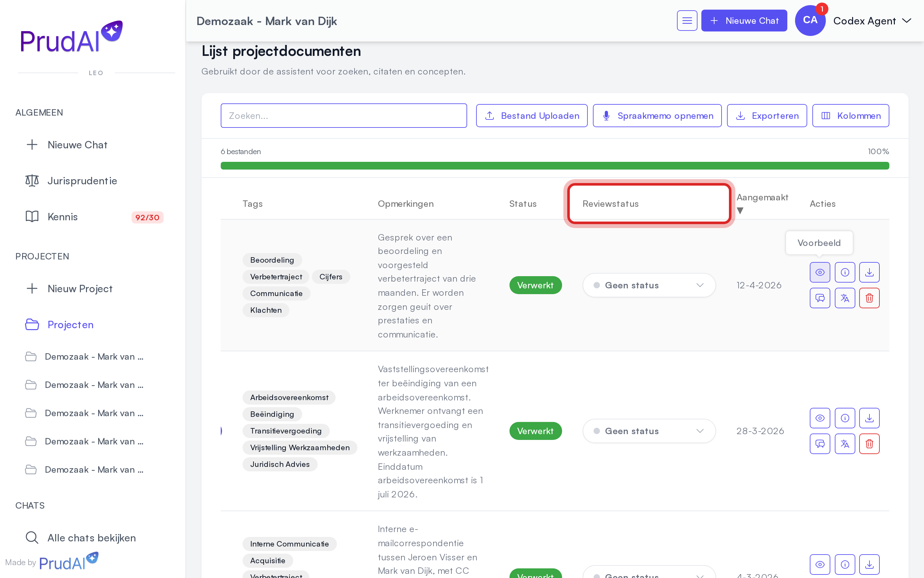Preview the 12-4-2026 document with eye icon
This screenshot has height=578, width=924.
click(820, 272)
